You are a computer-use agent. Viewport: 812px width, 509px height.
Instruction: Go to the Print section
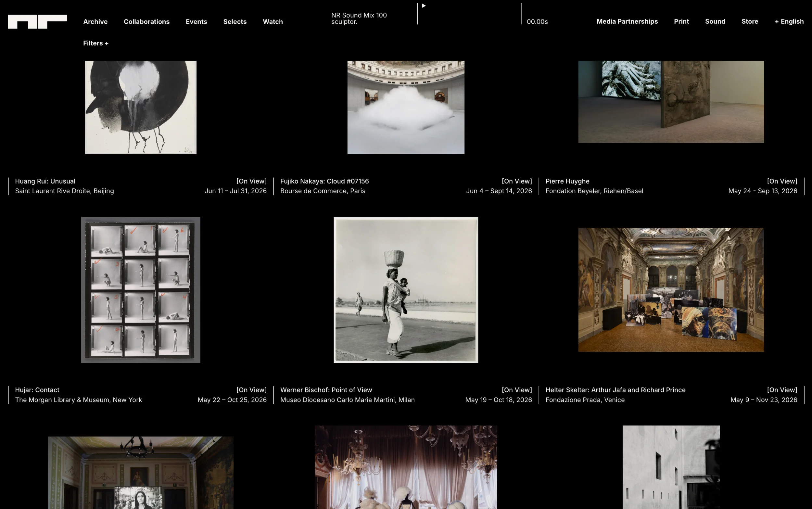coord(681,21)
